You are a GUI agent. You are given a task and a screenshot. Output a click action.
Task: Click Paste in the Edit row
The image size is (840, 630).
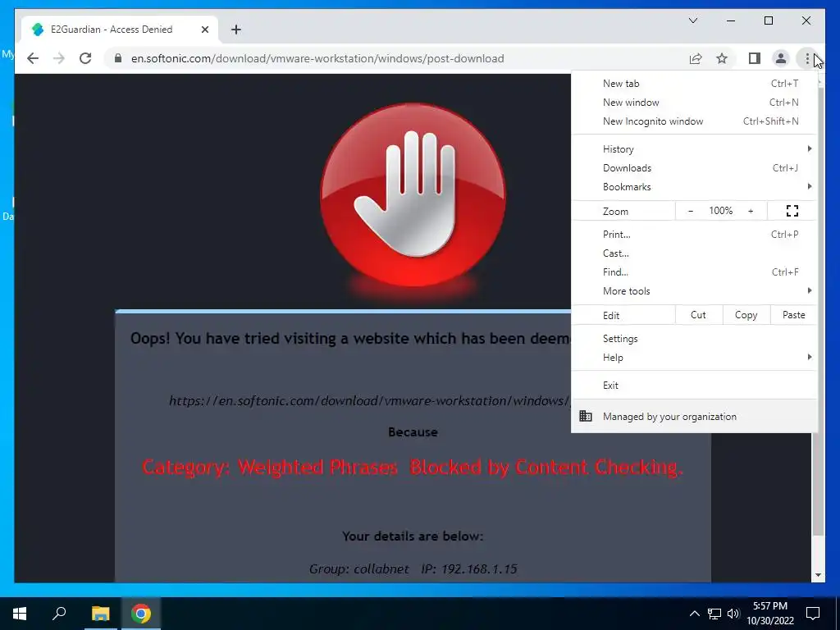click(793, 315)
